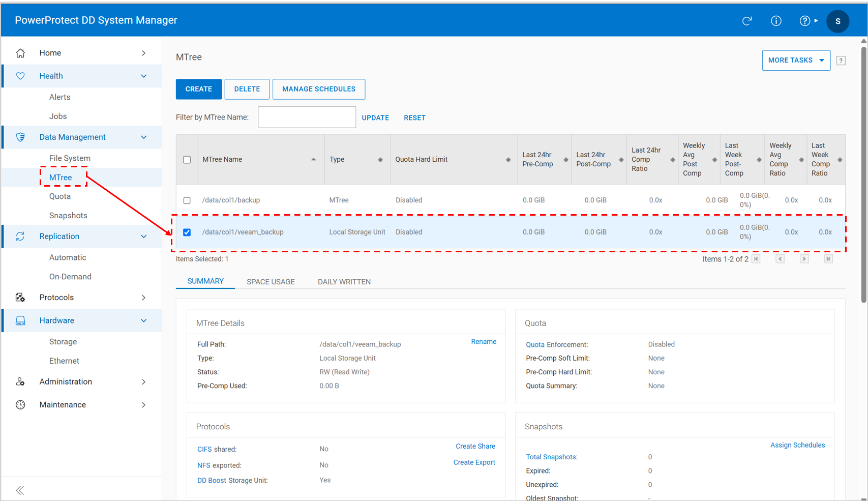Image resolution: width=868 pixels, height=501 pixels.
Task: Click the MANAGE SCHEDULES button
Action: tap(319, 89)
